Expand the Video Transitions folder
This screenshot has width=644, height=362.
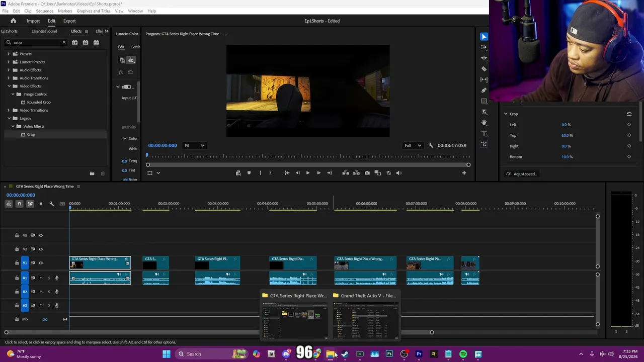pos(9,110)
